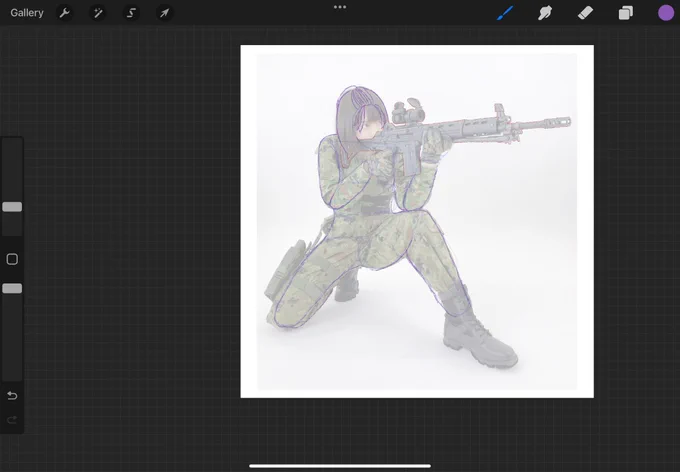Return to the Gallery
The width and height of the screenshot is (680, 472).
point(27,13)
